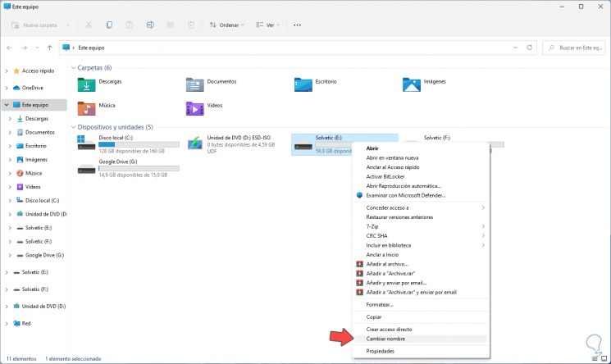Open the 7-Zip submenu

421,226
